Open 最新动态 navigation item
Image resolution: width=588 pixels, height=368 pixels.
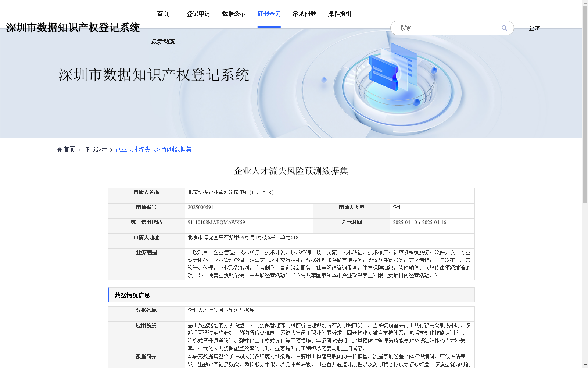coord(163,42)
